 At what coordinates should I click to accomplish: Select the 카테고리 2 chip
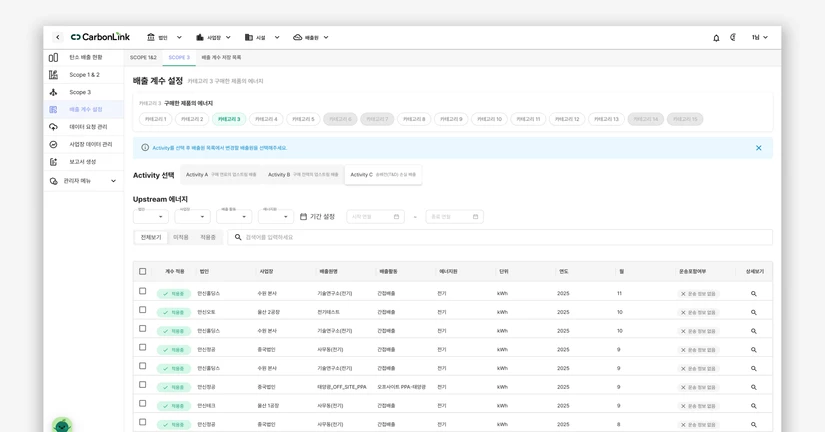[x=192, y=119]
